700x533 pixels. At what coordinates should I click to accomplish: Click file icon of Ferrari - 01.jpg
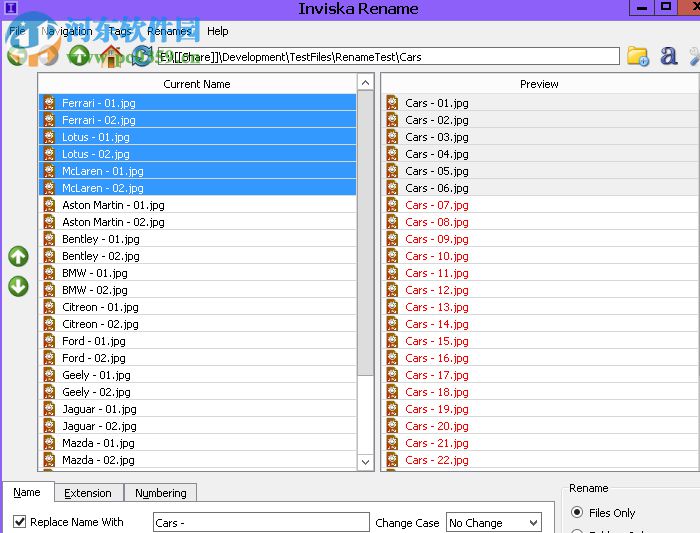49,103
